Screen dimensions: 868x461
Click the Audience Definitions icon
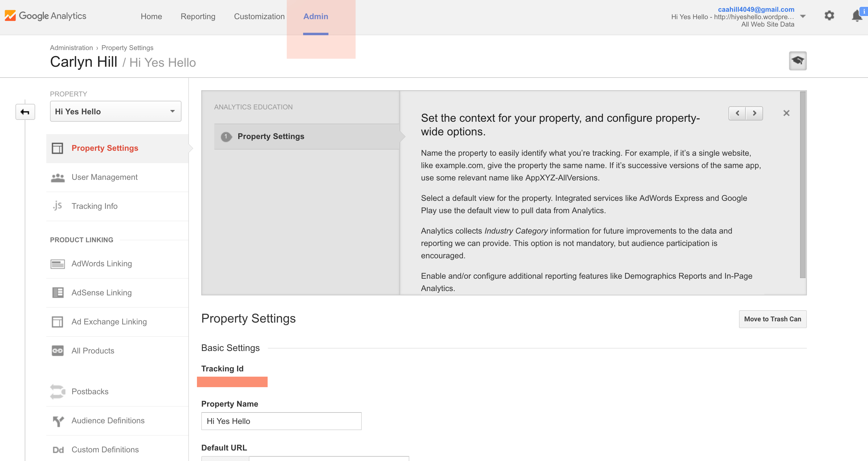(x=58, y=421)
